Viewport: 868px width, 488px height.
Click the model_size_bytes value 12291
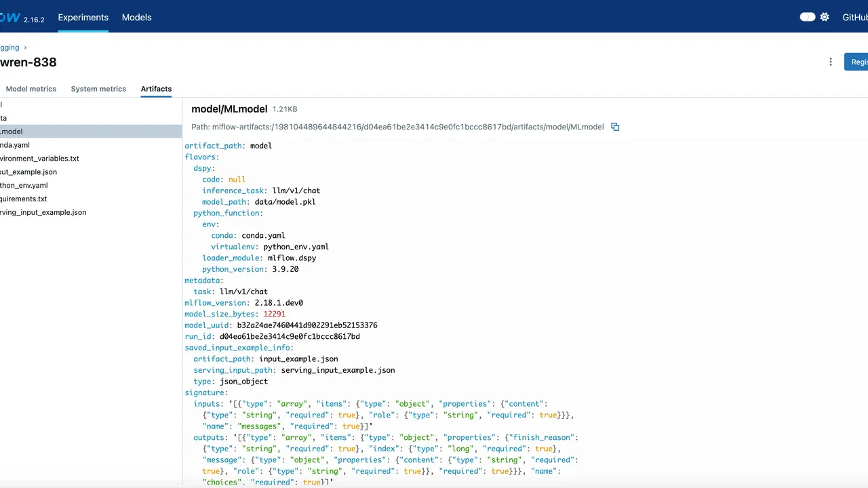click(x=275, y=314)
